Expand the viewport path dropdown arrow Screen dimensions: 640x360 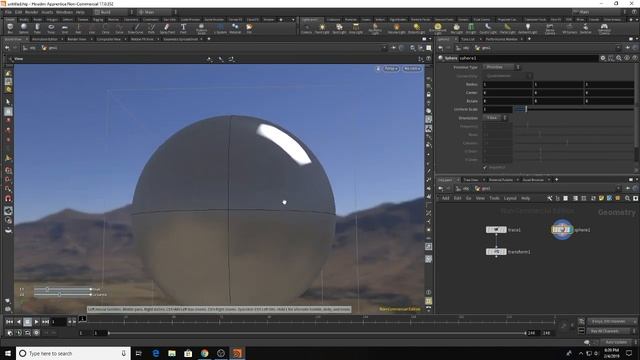[384, 48]
